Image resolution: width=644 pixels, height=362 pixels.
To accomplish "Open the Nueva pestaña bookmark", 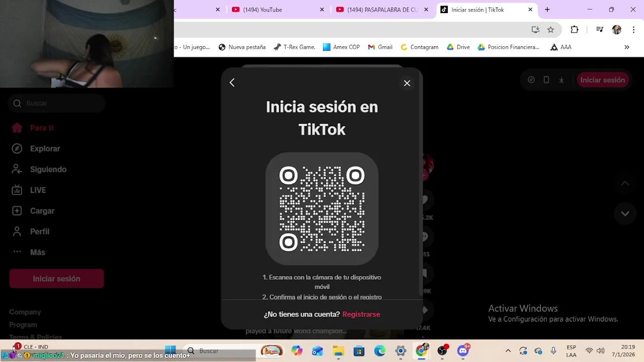I will click(242, 47).
